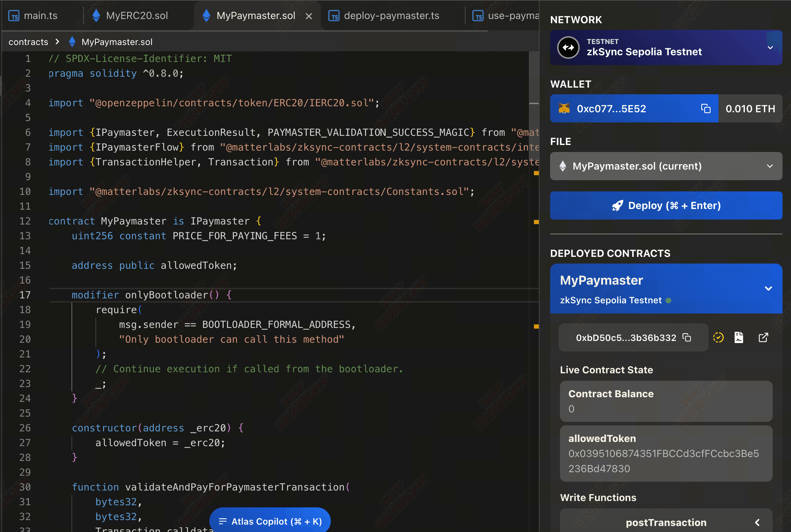Open the MyPaymaster.sol (current) file dropdown
The image size is (791, 532).
[x=770, y=166]
